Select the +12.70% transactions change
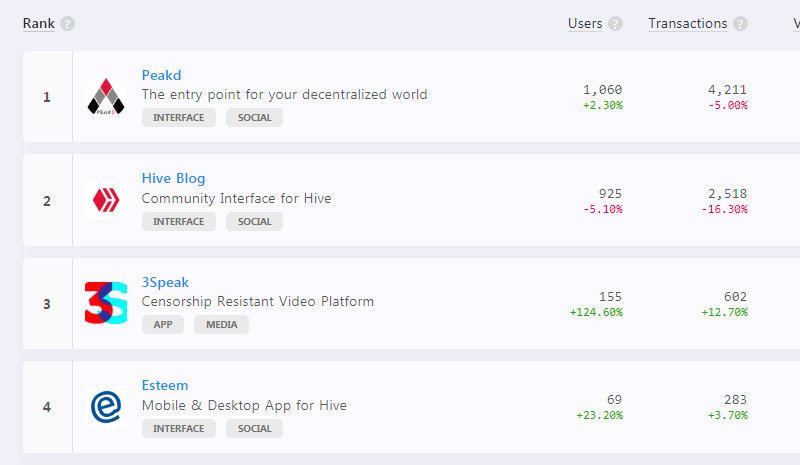 pyautogui.click(x=724, y=312)
